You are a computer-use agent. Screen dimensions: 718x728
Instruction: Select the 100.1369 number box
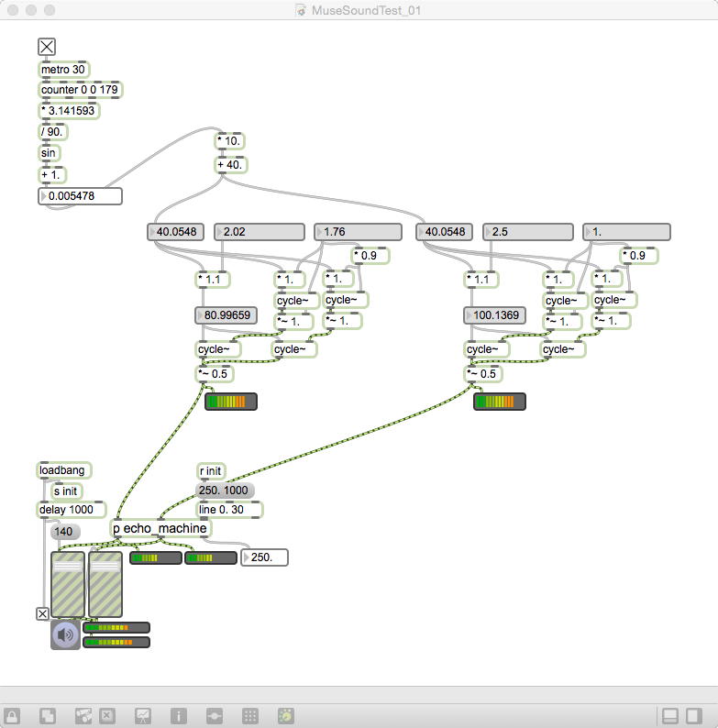494,315
